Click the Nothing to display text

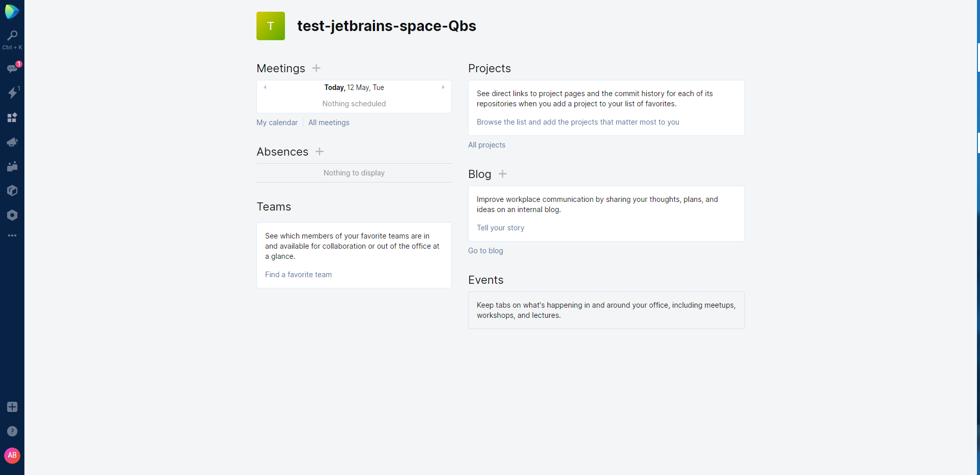[354, 173]
